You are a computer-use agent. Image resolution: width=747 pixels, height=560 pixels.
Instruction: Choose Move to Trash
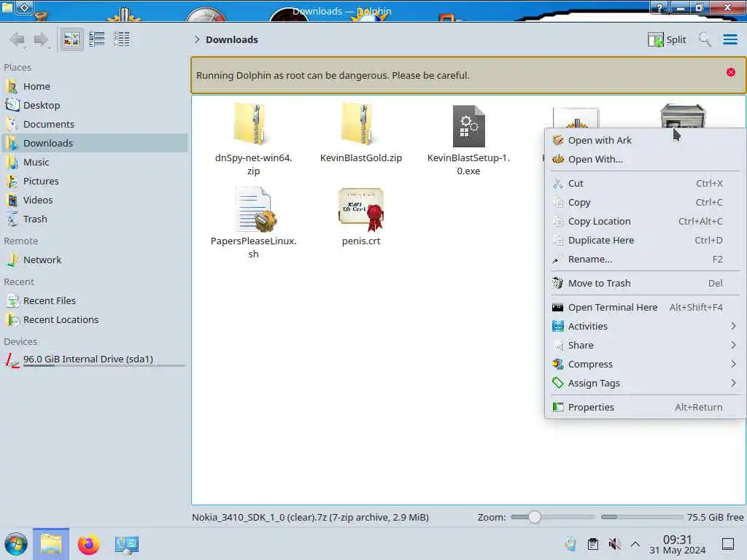[645, 284]
